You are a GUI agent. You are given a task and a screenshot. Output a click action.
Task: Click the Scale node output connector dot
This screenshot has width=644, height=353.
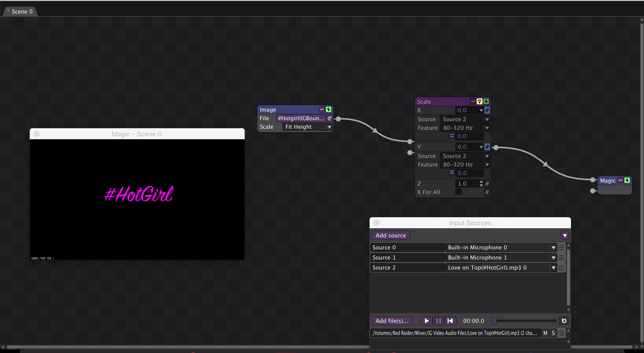496,148
